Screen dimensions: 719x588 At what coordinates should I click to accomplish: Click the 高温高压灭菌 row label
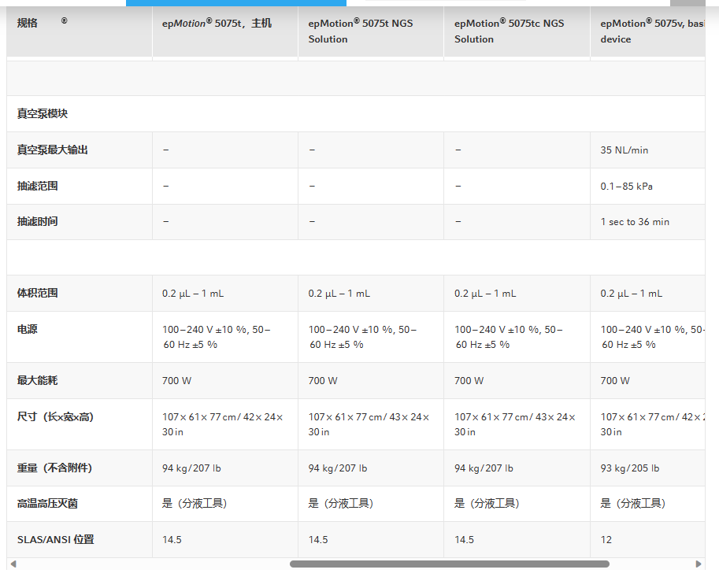(x=48, y=504)
